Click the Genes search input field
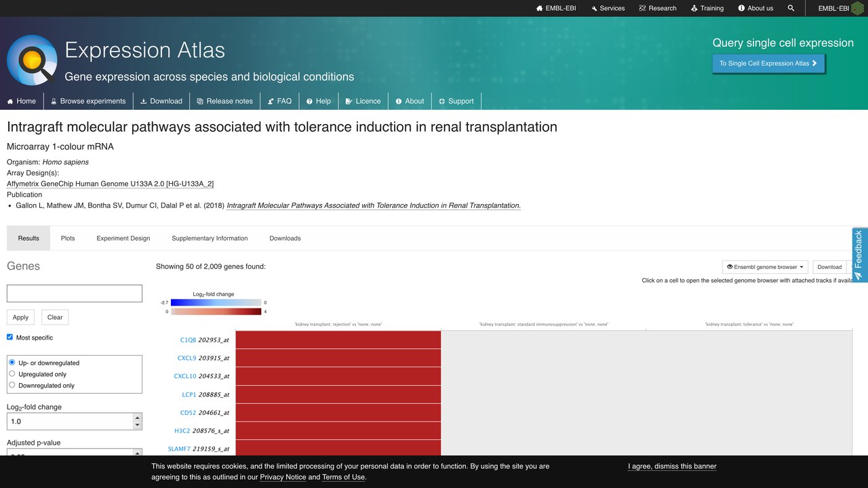The image size is (868, 488). pyautogui.click(x=75, y=293)
